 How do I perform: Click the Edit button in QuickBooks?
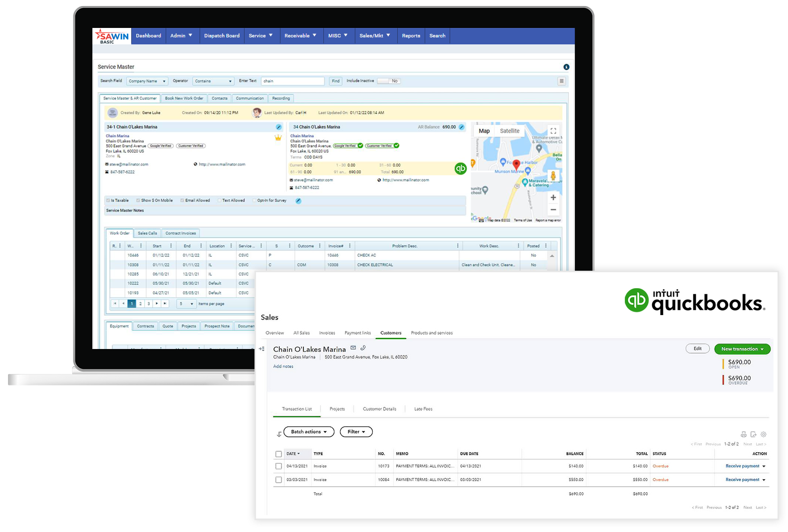click(x=698, y=349)
